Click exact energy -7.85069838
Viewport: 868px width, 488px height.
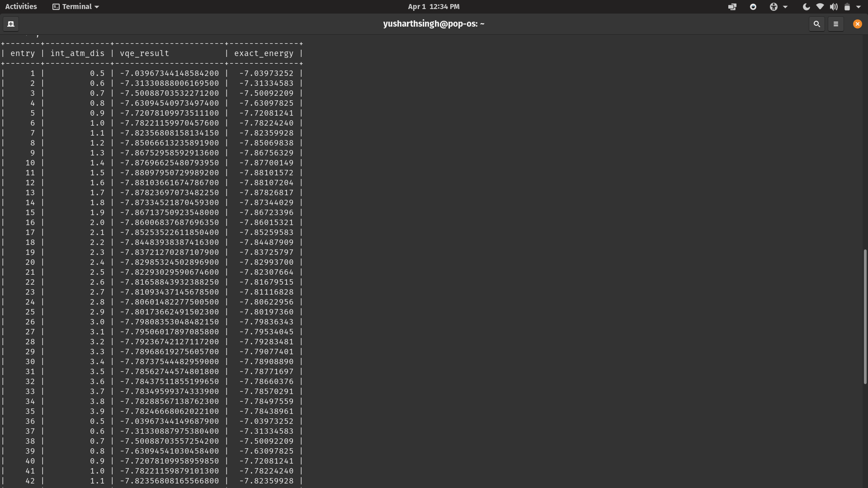266,143
